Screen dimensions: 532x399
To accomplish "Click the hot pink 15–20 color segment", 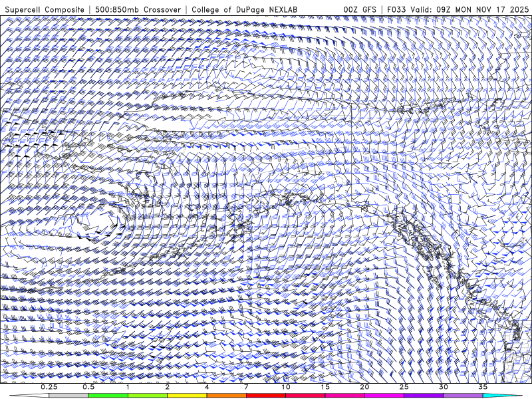I will tap(344, 396).
